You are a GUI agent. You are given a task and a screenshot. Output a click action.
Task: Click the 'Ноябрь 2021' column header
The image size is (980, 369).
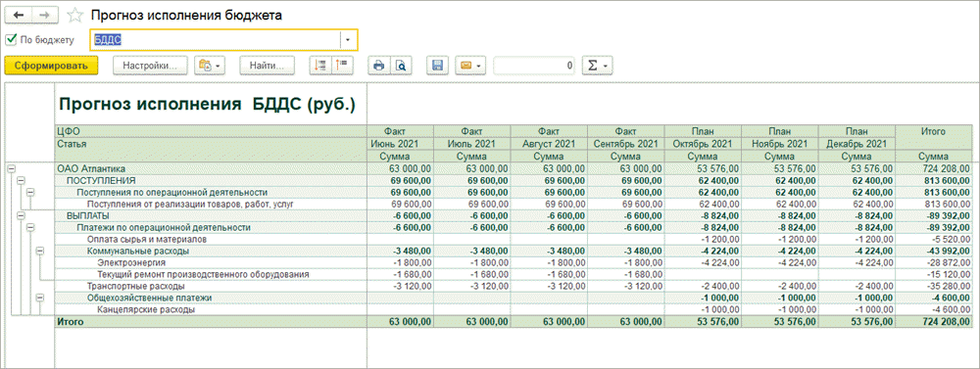779,144
